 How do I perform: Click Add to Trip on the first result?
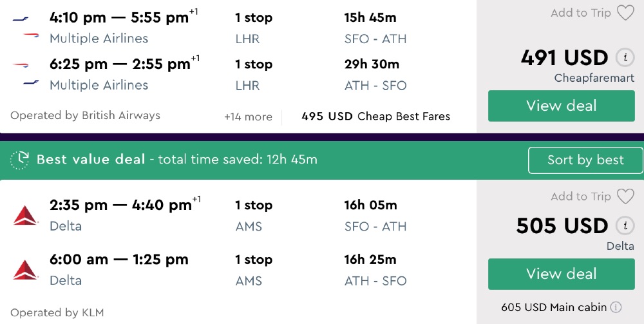click(580, 13)
